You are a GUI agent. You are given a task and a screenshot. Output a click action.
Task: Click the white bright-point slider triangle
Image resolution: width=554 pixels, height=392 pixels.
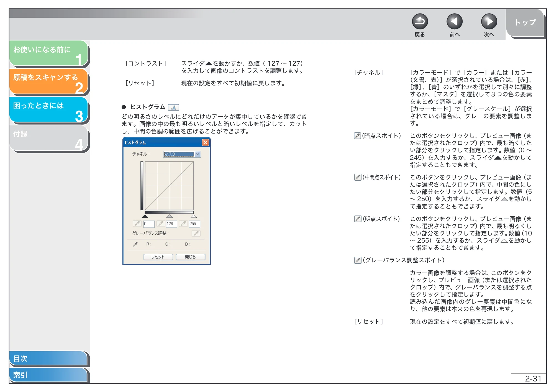194,216
